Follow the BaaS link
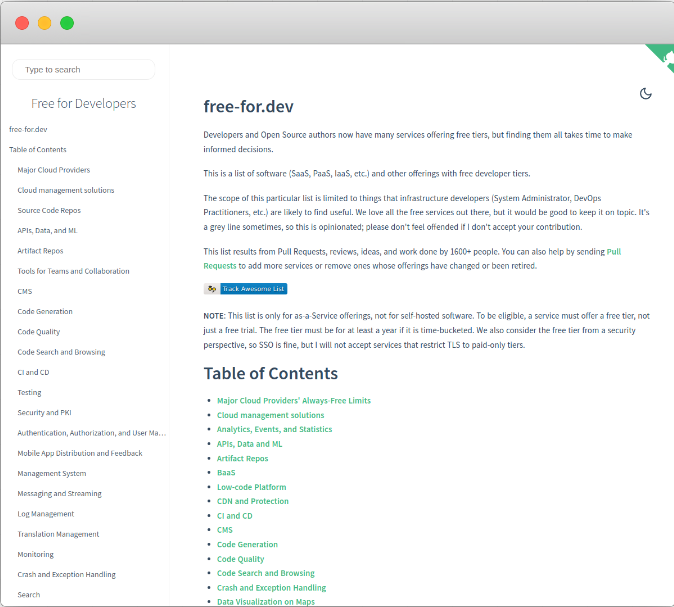 [x=226, y=473]
